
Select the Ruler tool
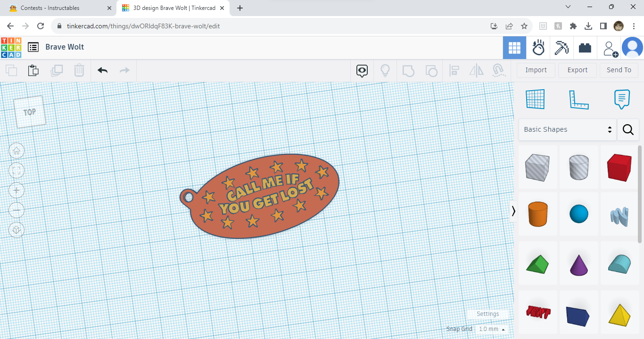(578, 99)
